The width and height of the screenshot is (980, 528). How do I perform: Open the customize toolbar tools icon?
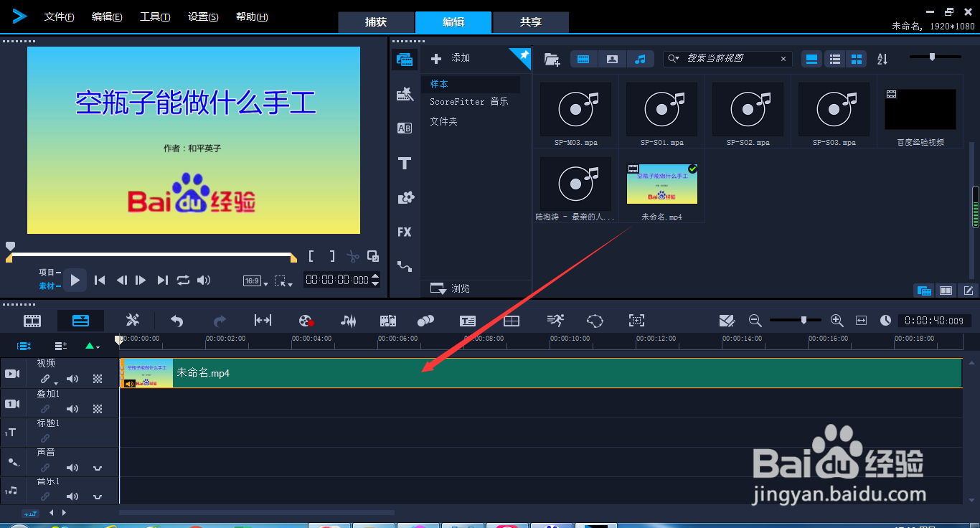click(x=132, y=321)
